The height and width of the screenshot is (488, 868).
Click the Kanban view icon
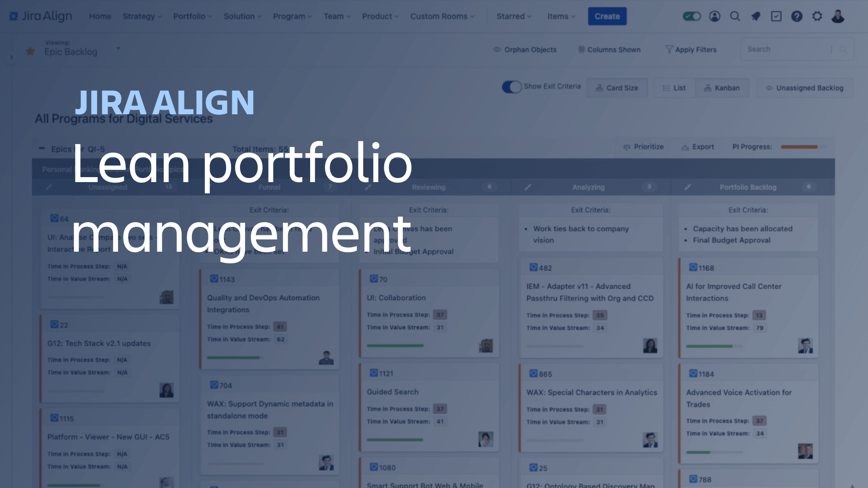click(x=722, y=88)
